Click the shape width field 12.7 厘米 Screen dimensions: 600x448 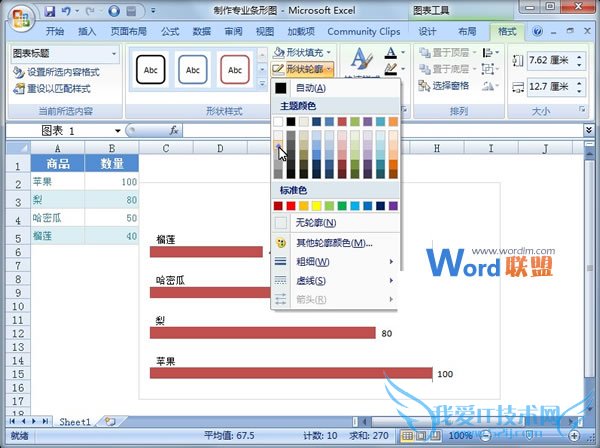pyautogui.click(x=550, y=87)
